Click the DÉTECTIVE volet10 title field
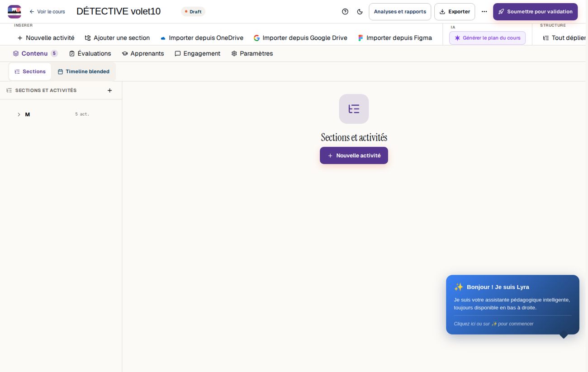The image size is (588, 372). pos(119,11)
